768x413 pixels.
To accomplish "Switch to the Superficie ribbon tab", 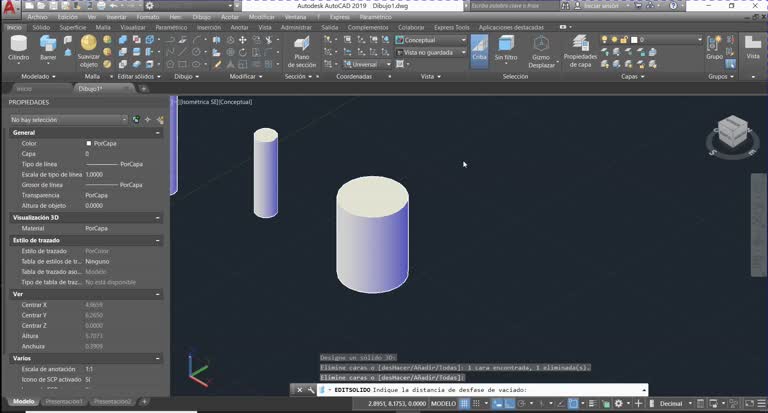I will 73,27.
